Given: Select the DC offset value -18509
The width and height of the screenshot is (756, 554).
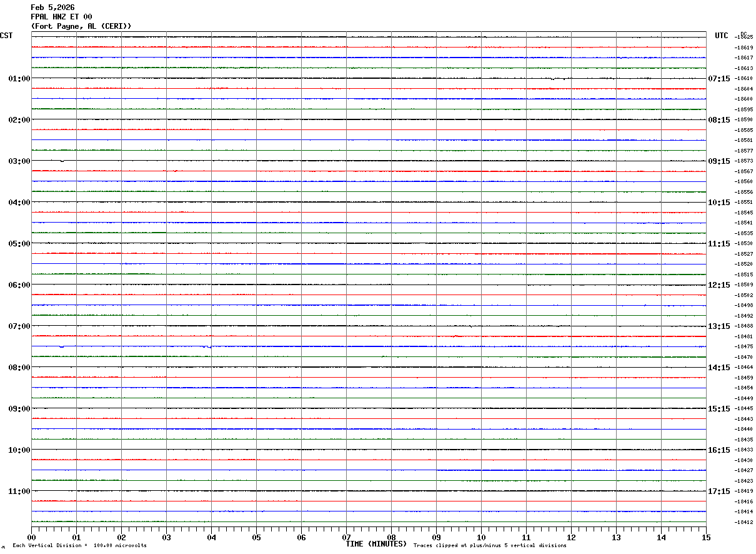Looking at the screenshot, I should coord(744,285).
